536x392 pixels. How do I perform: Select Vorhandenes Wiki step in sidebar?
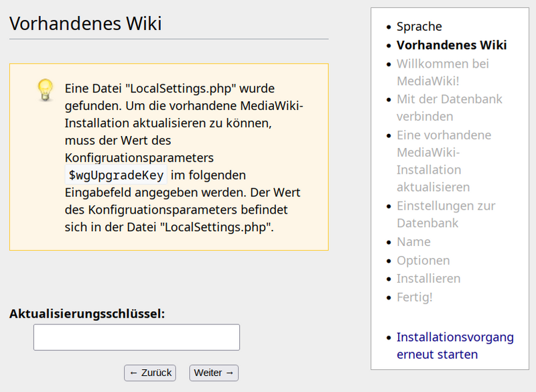click(x=452, y=45)
